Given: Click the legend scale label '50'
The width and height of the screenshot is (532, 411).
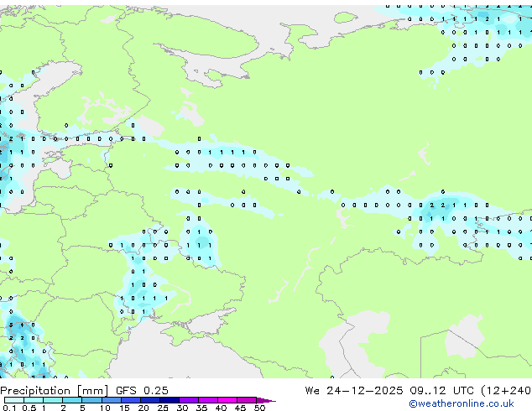Looking at the screenshot, I should click(259, 408).
